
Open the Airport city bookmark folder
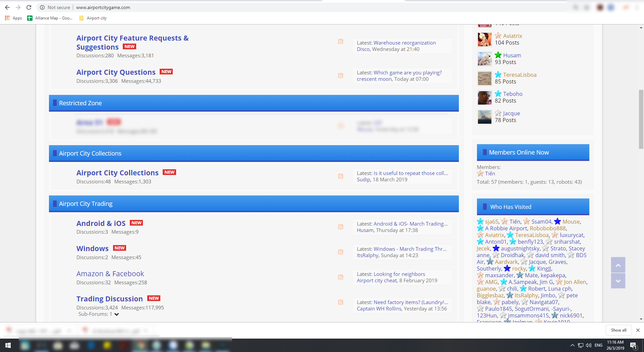(x=93, y=18)
